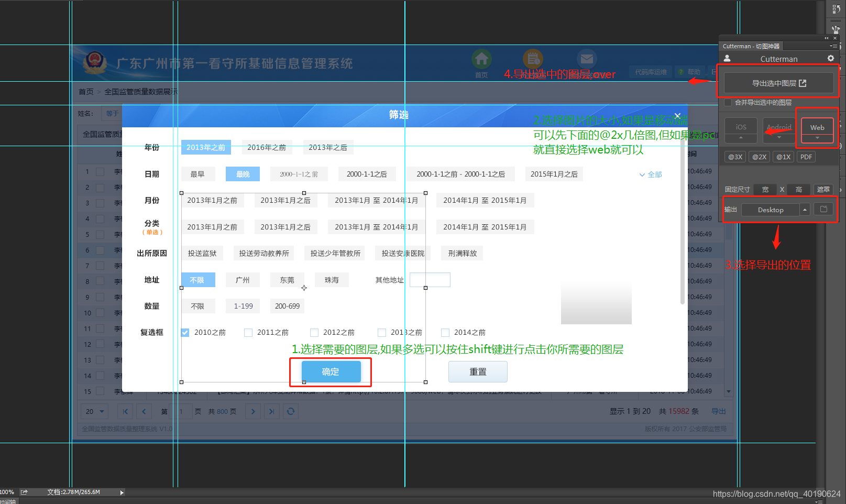The width and height of the screenshot is (846, 504).
Task: Click the blue mail icon in header
Action: pos(587,59)
